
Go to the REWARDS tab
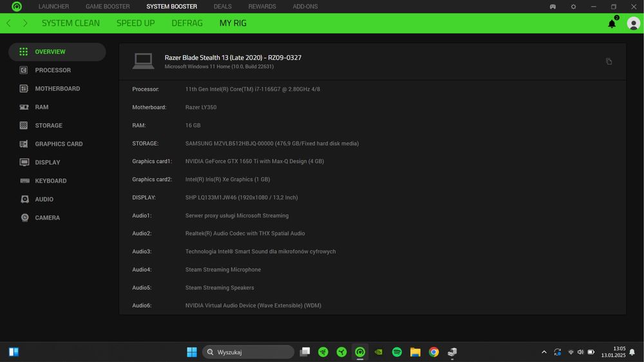262,6
